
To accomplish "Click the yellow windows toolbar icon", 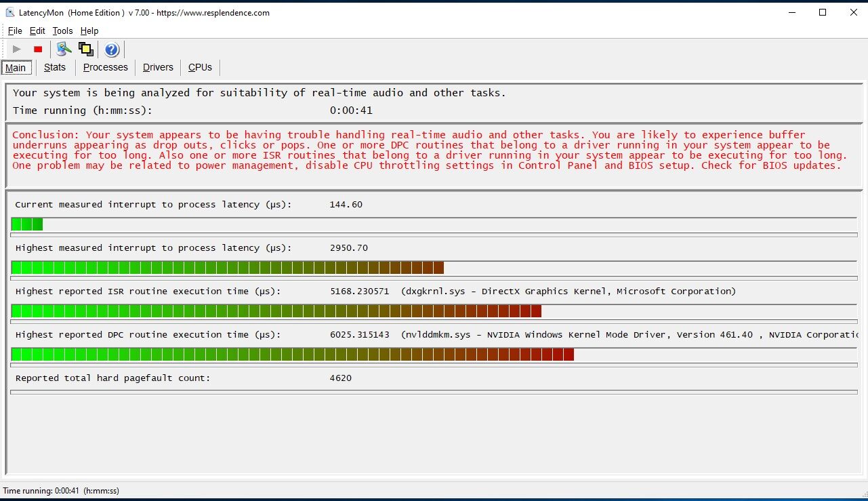I will click(85, 49).
